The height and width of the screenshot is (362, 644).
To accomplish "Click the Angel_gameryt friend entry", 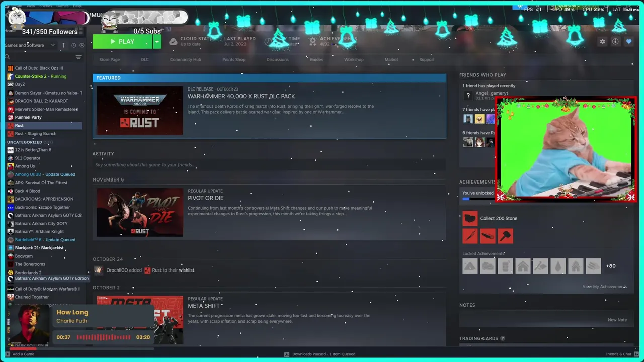I will coord(492,93).
